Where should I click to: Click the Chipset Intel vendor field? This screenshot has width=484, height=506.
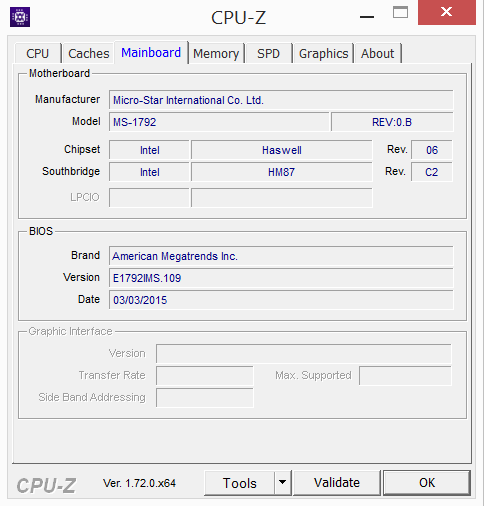pos(149,150)
